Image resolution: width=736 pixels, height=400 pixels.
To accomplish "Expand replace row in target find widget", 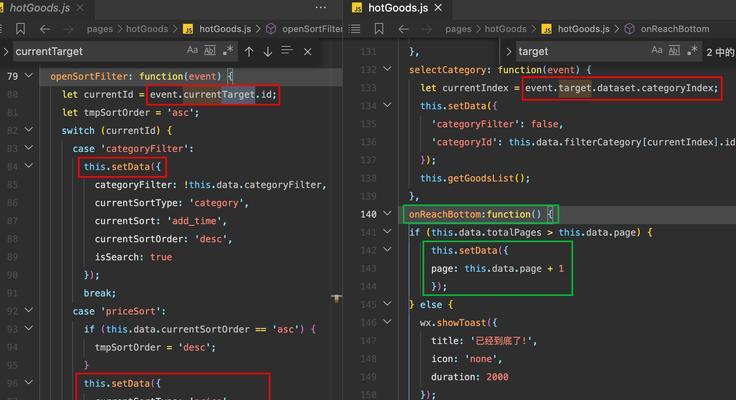I will 508,52.
